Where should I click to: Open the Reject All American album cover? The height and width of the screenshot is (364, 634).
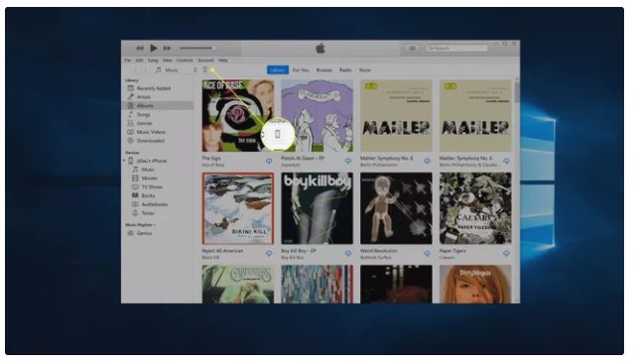tap(238, 208)
